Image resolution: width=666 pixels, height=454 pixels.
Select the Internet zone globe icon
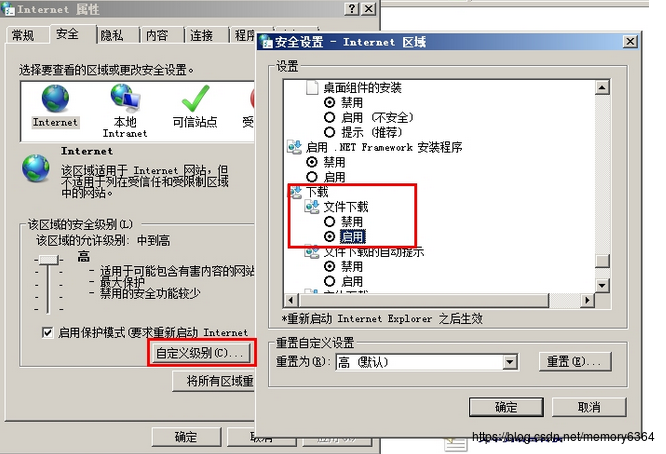55,99
